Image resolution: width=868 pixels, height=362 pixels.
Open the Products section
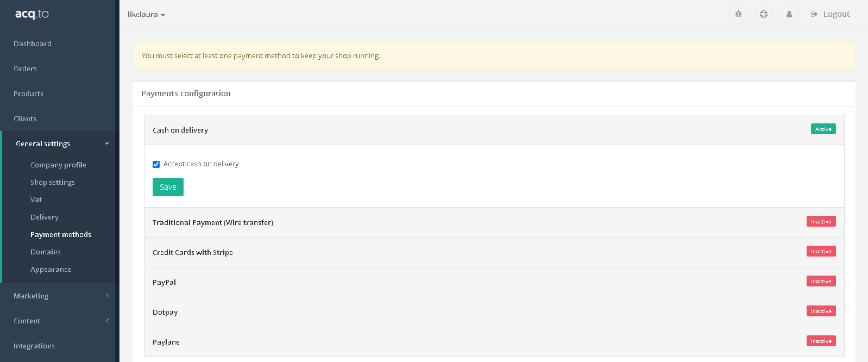(28, 93)
